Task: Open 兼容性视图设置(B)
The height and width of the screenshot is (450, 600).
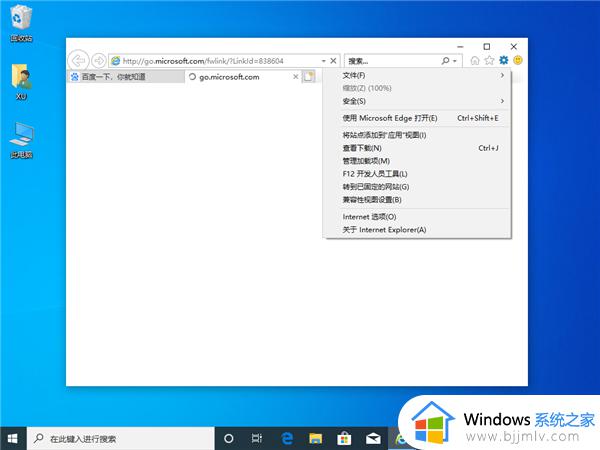Action: click(419, 200)
